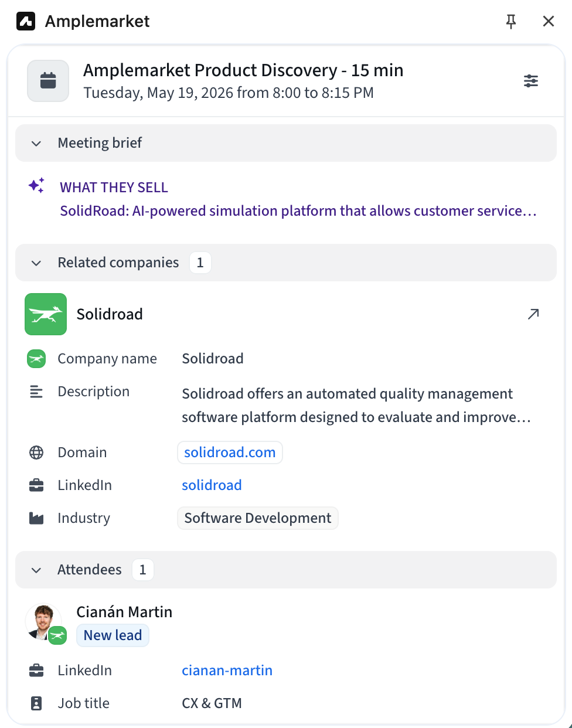Open meeting settings sliders icon
This screenshot has width=572, height=728.
point(531,81)
